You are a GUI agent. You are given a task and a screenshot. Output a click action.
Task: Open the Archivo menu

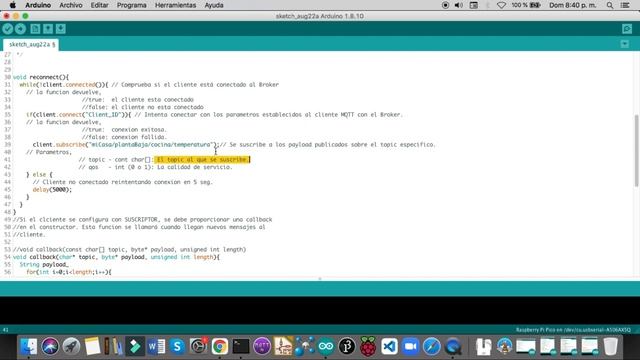[71, 5]
